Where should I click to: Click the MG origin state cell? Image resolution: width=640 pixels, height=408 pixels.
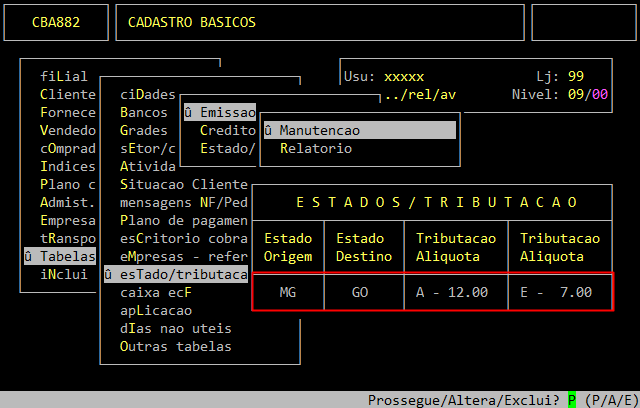[287, 292]
